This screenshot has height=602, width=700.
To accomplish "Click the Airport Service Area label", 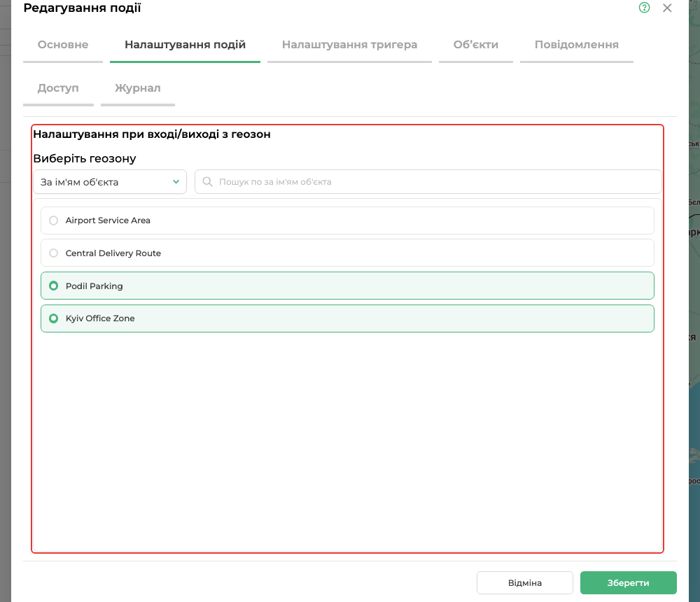I will 108,220.
